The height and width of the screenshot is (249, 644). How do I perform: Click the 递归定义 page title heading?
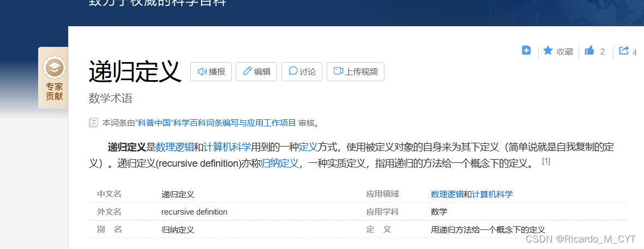135,72
